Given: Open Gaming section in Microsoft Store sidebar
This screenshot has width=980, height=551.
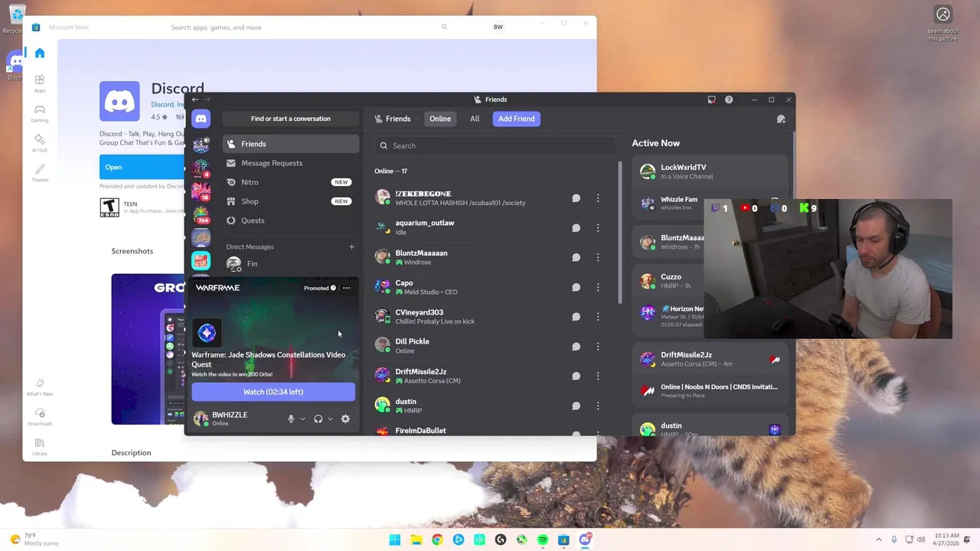Looking at the screenshot, I should coord(40,113).
